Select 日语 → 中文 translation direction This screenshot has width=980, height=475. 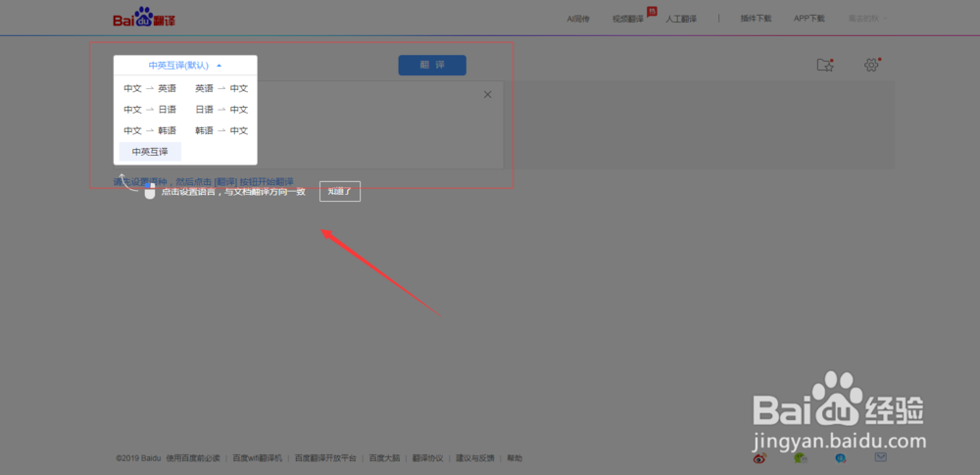click(221, 110)
